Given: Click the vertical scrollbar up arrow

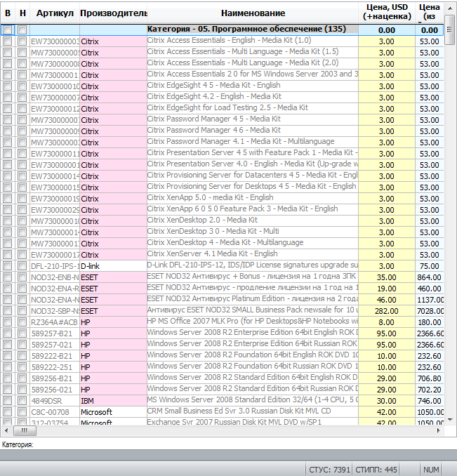Looking at the screenshot, I should [x=450, y=8].
